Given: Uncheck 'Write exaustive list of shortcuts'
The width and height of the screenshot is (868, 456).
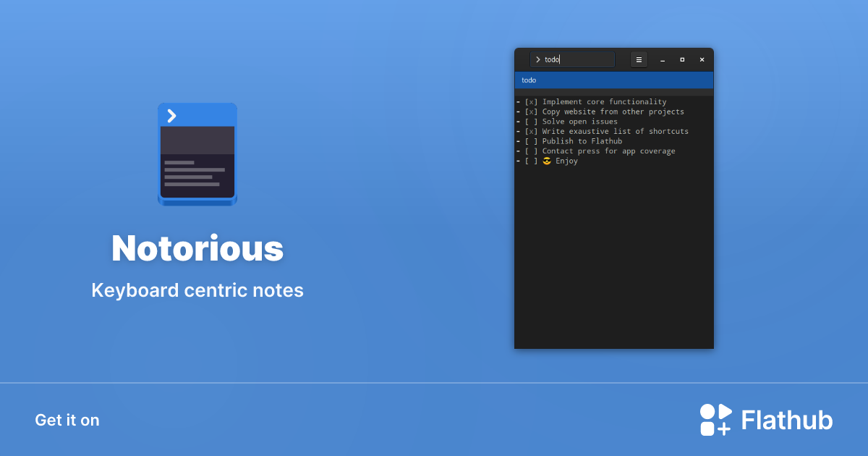Looking at the screenshot, I should [x=531, y=131].
